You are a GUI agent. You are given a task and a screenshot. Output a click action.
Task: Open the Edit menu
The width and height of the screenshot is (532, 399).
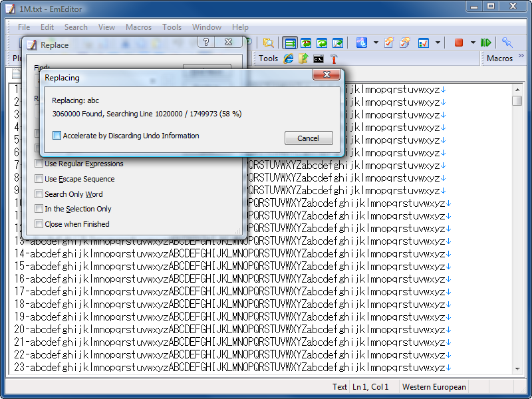pos(47,27)
